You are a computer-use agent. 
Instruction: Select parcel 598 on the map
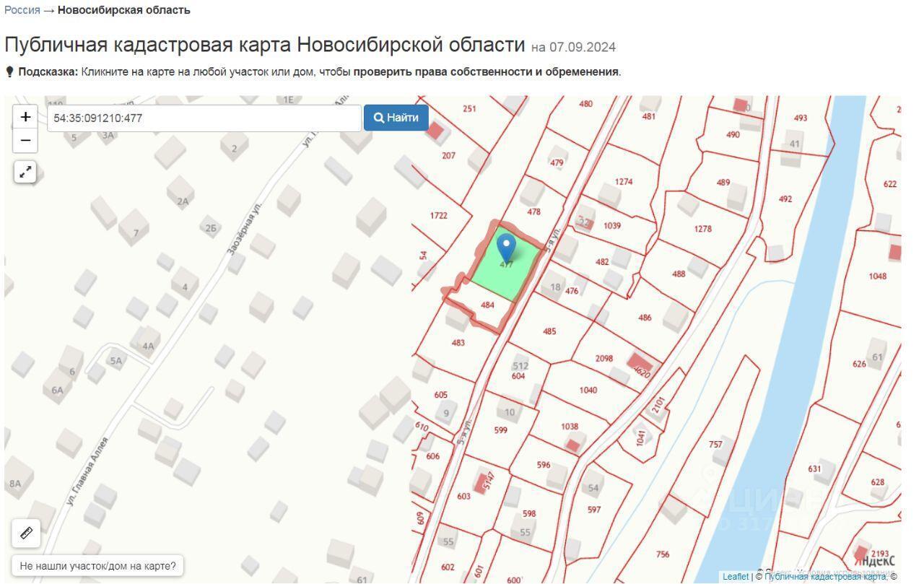pos(529,514)
